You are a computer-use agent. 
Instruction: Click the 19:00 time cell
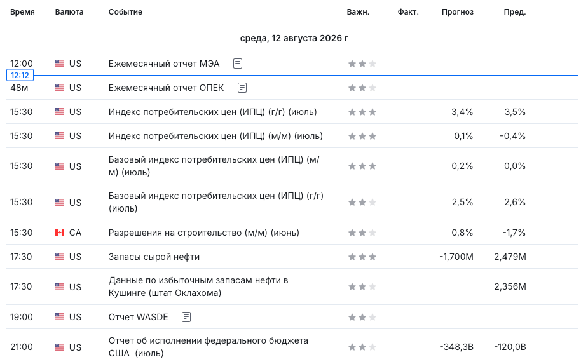click(x=22, y=317)
